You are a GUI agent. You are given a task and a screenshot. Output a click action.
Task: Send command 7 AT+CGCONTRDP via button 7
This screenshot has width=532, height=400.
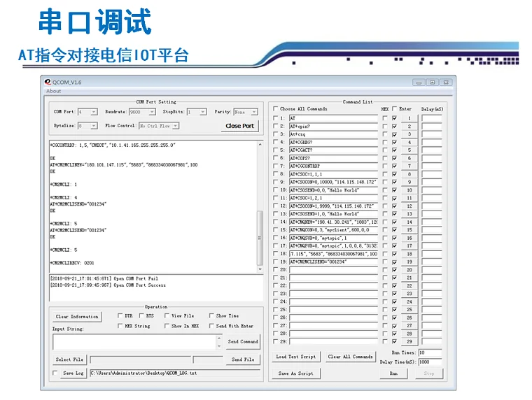[409, 166]
